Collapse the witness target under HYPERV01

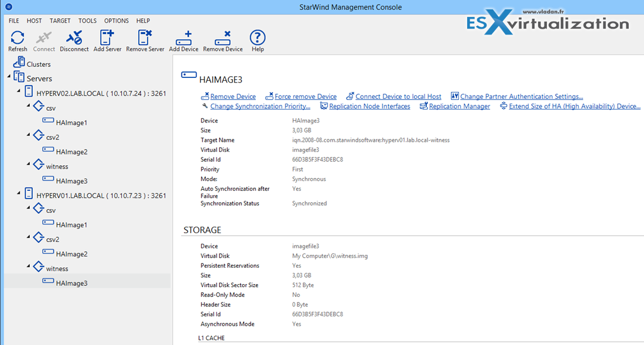[x=28, y=266]
